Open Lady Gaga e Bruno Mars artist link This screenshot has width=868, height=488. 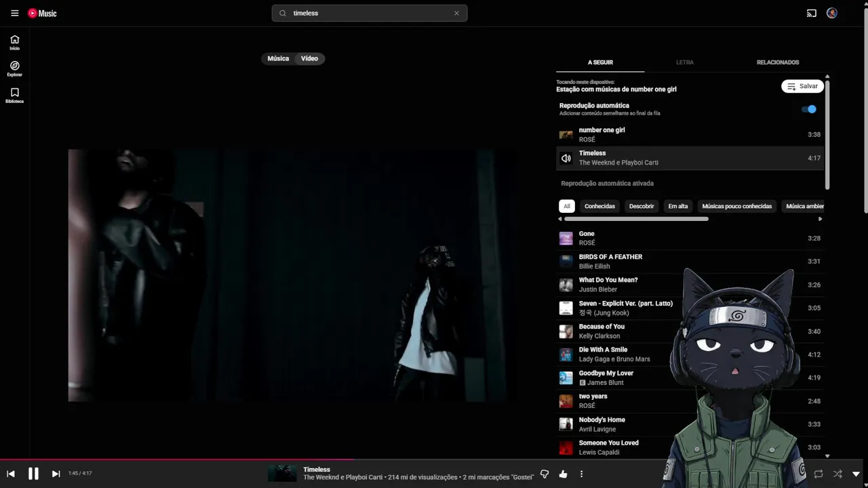tap(614, 359)
